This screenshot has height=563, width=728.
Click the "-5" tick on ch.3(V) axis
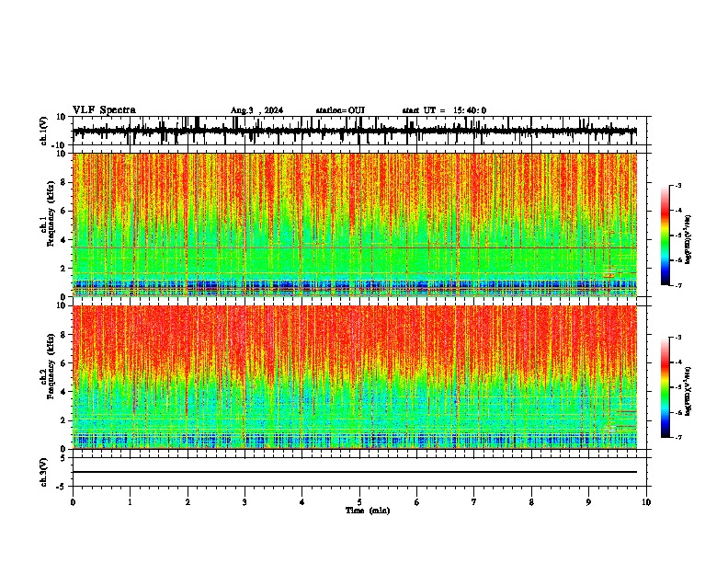(62, 487)
